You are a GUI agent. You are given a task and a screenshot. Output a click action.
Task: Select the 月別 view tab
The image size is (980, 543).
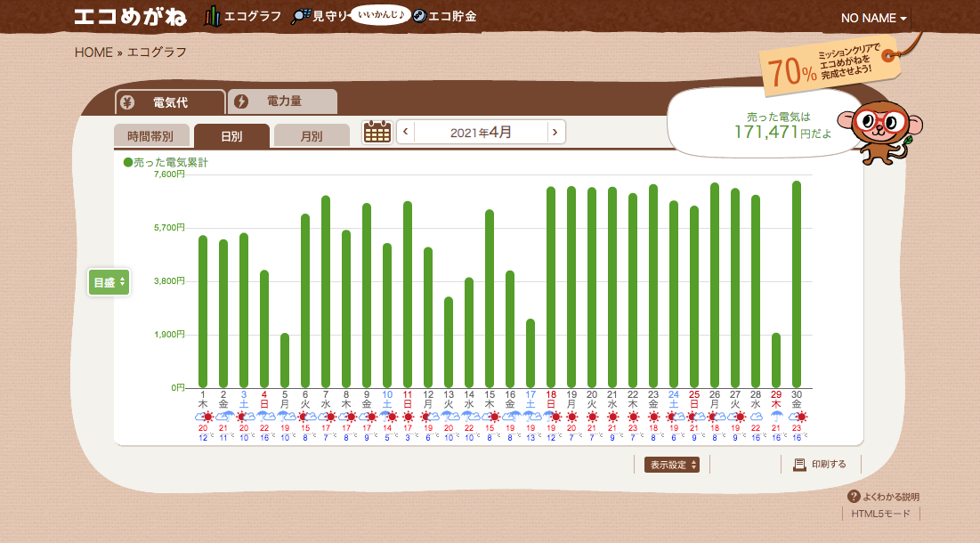coord(312,135)
